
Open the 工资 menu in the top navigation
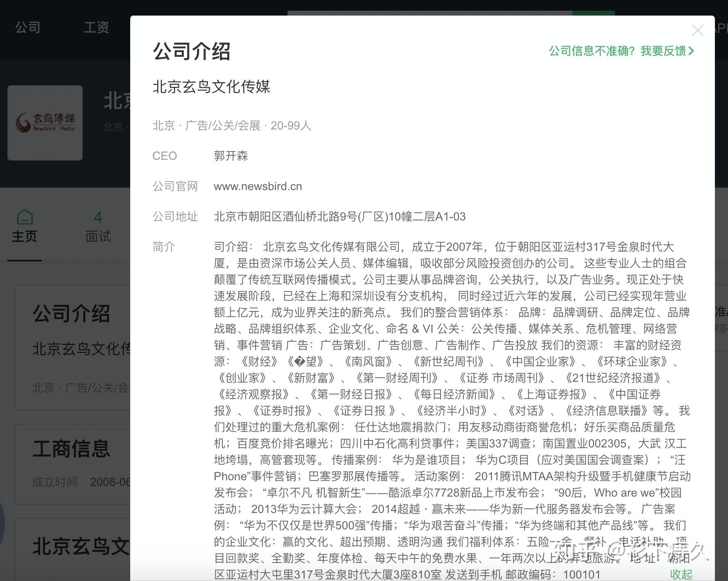pos(96,27)
